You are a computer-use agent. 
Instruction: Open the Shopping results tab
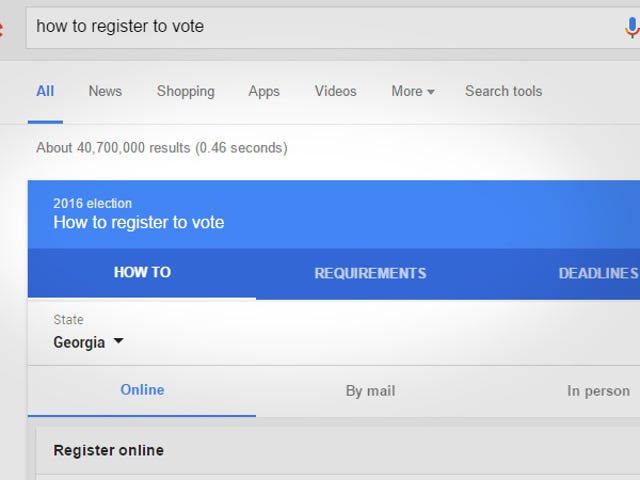click(186, 91)
